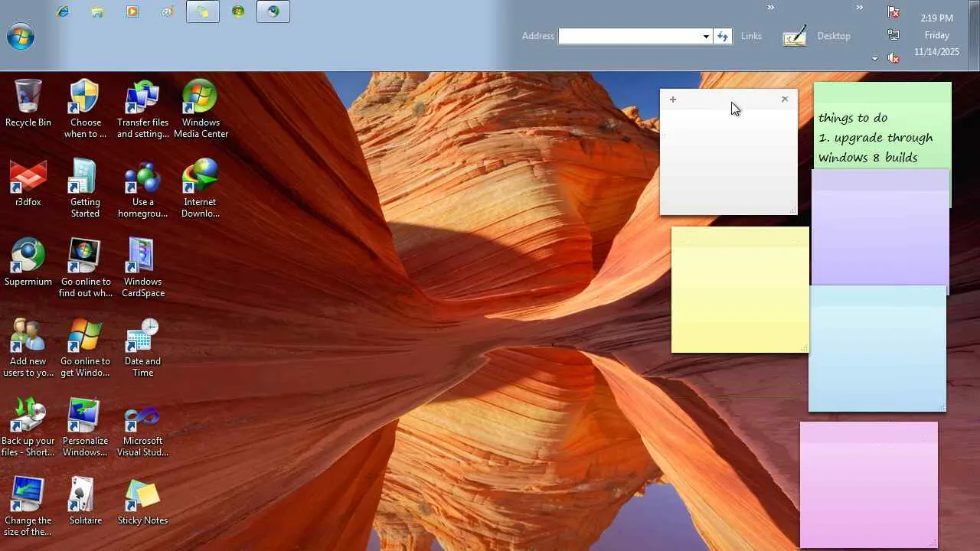Open the network status tray icon
Screen dimensions: 980x551
(x=893, y=34)
